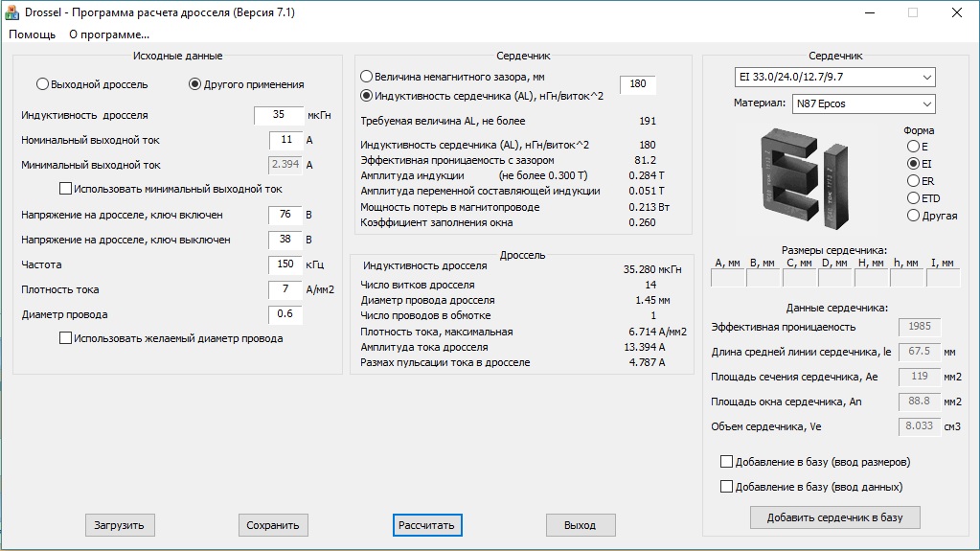Image resolution: width=980 pixels, height=551 pixels.
Task: Toggle 'Добавление в базу (ввод размеров)' checkbox
Action: [726, 462]
